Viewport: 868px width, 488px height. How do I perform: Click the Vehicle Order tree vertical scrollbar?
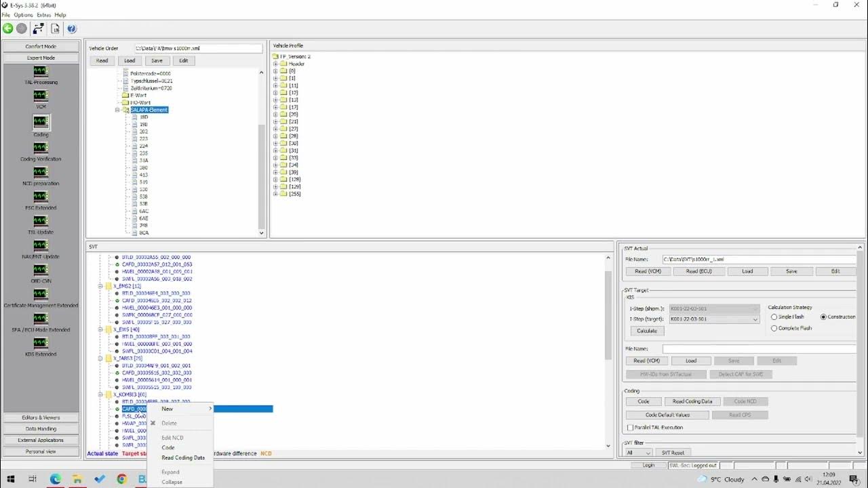[x=262, y=152]
